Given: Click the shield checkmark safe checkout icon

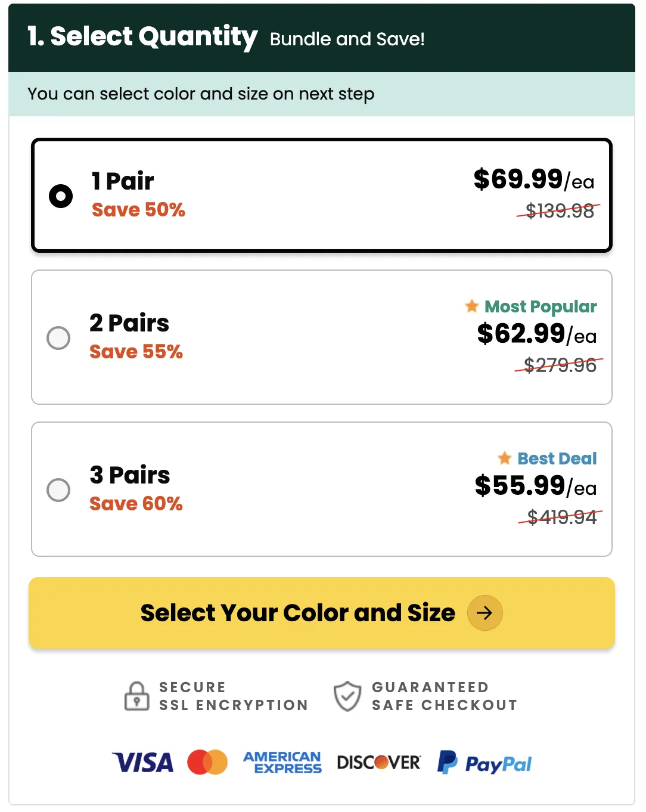Looking at the screenshot, I should 347,696.
